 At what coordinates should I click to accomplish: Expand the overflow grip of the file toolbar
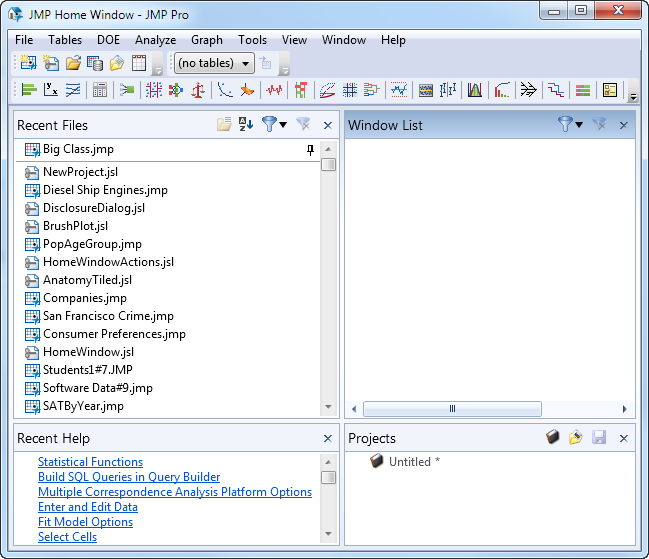pos(157,70)
